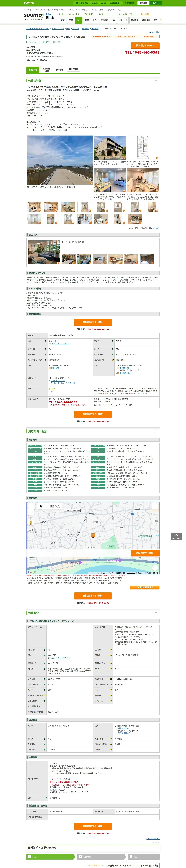The width and height of the screenshot is (186, 868).
Task: Switch to the エリア情報 tab
Action: 73,69
